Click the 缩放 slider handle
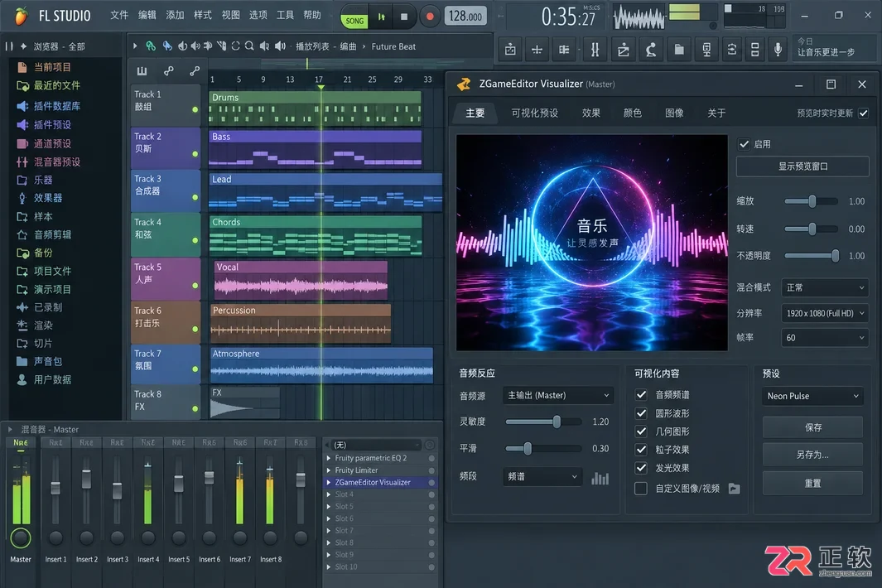Image resolution: width=882 pixels, height=588 pixels. click(x=812, y=201)
